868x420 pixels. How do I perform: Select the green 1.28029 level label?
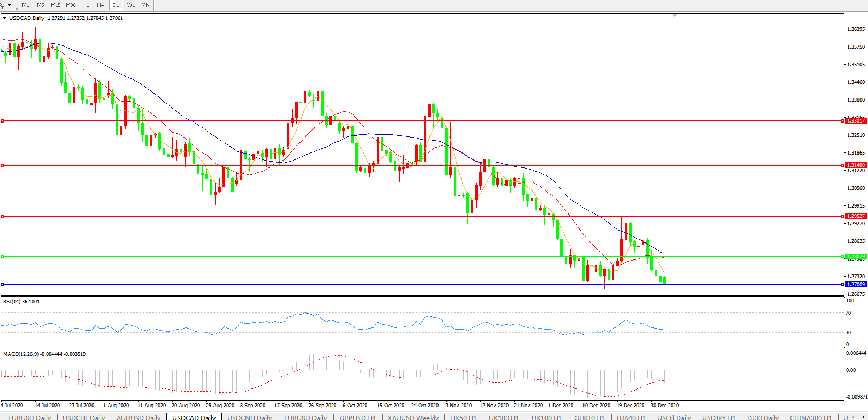coord(855,257)
